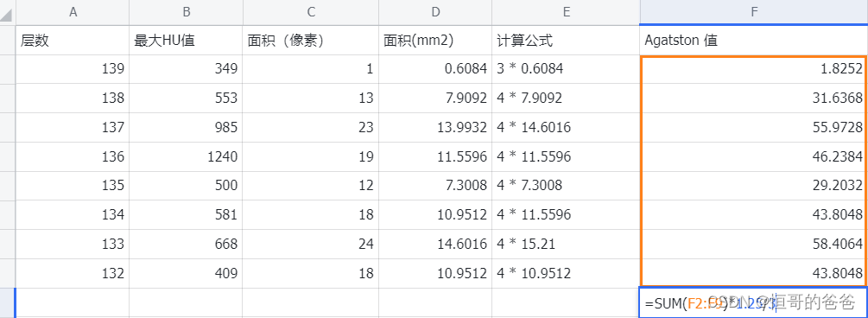Select max HU value 349
Viewport: 868px width, 318px height.
[186, 69]
